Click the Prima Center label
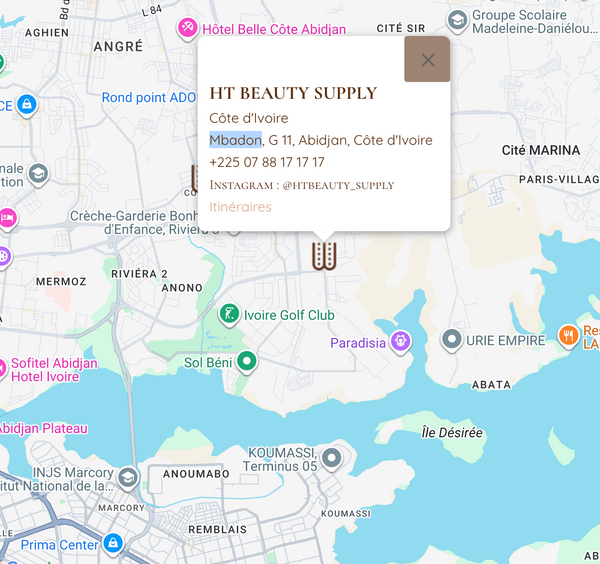The height and width of the screenshot is (564, 600). 59,545
